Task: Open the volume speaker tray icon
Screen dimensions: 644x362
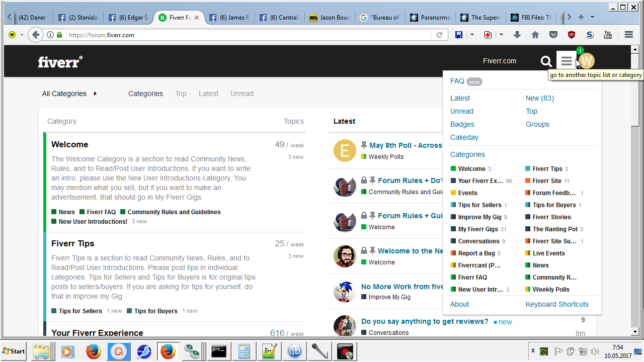Action: point(595,351)
